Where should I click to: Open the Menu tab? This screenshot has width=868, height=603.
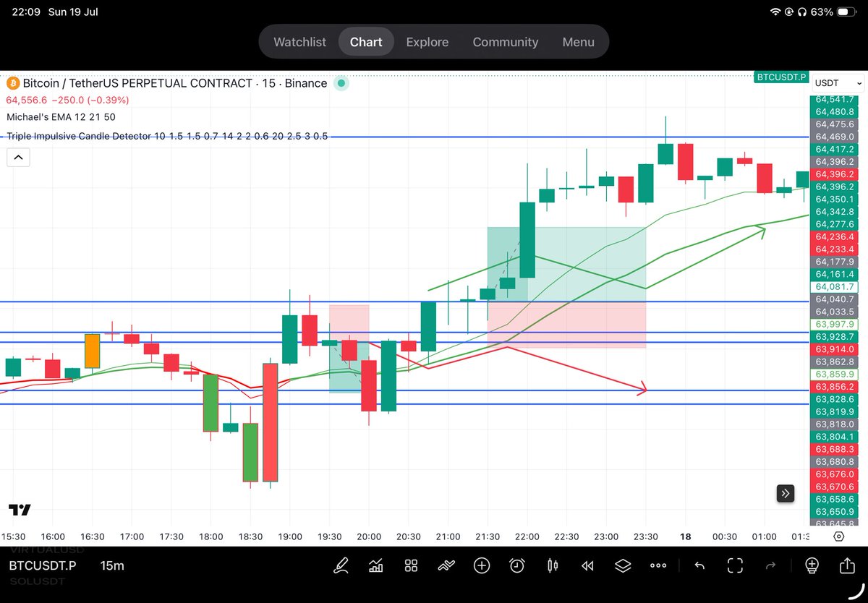pos(578,42)
